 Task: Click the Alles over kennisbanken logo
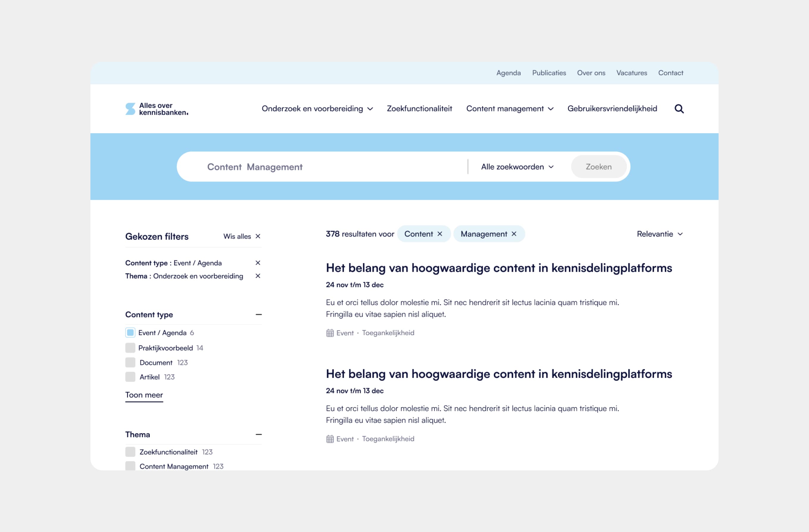coord(157,109)
